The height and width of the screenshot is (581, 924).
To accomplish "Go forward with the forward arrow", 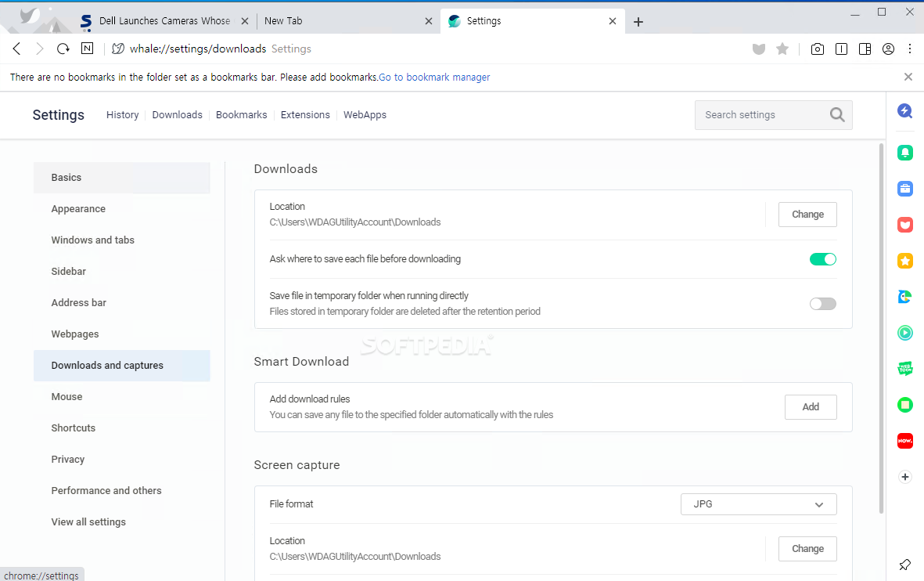I will [39, 49].
